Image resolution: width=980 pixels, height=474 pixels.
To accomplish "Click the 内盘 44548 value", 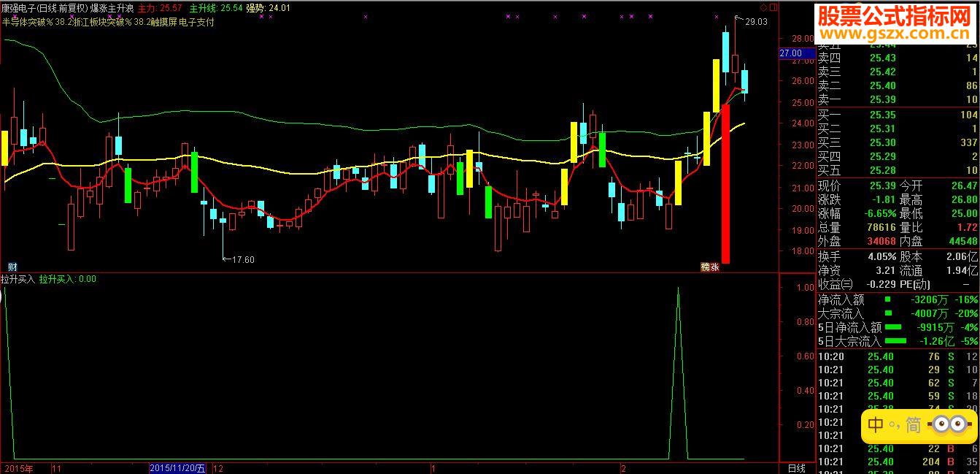I will [962, 241].
